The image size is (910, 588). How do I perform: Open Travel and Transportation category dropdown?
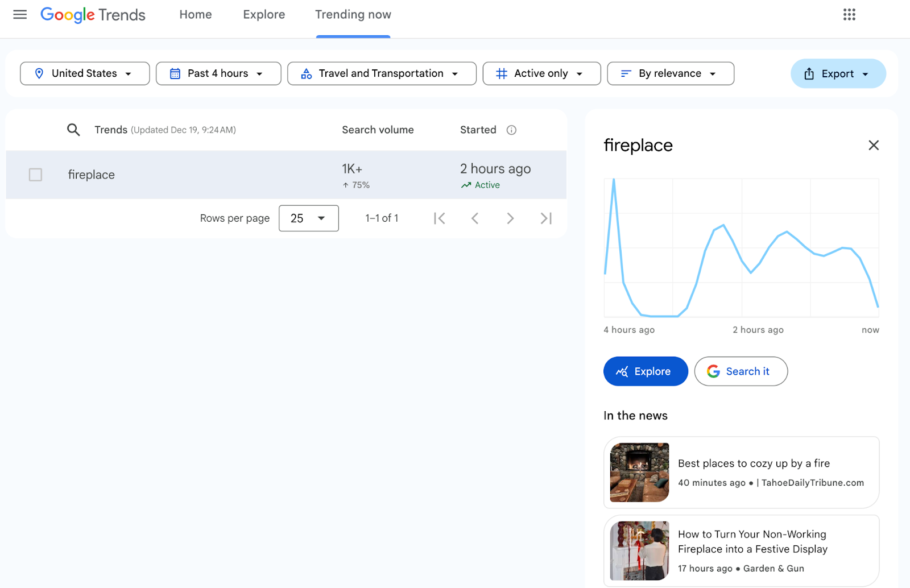(x=382, y=73)
